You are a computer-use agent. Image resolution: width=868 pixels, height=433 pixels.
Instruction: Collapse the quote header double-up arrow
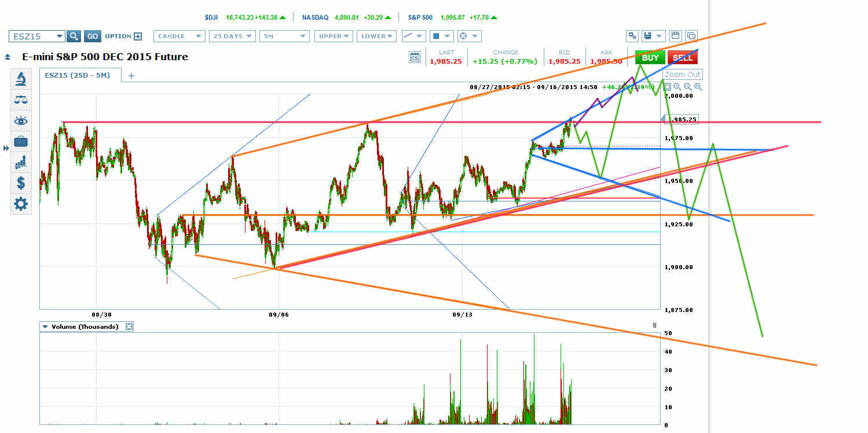8,57
